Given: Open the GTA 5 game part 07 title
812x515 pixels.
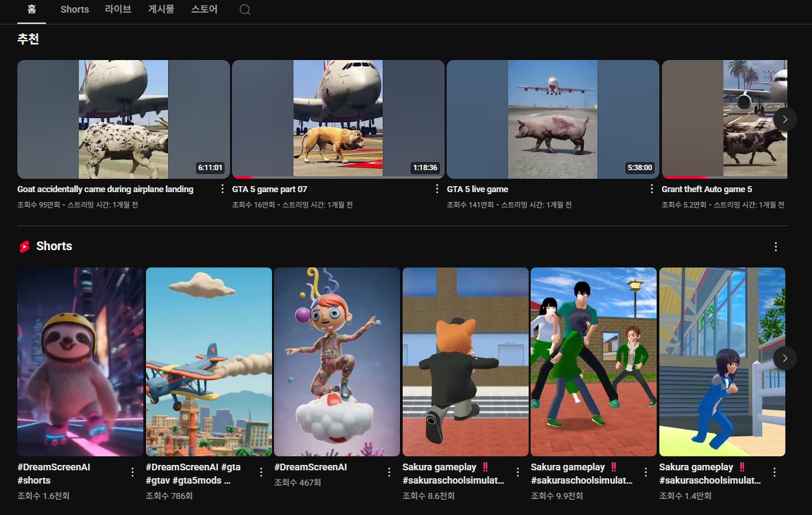Looking at the screenshot, I should click(x=269, y=189).
